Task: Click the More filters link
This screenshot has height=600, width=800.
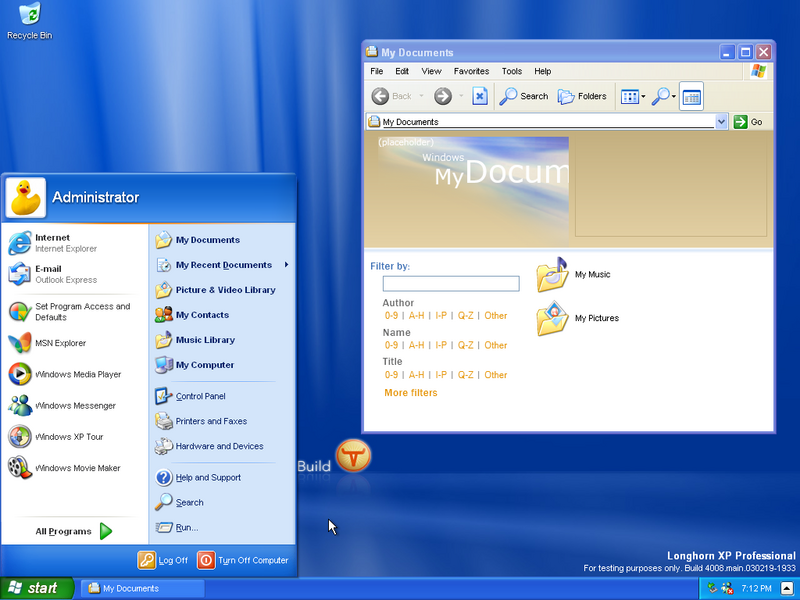Action: 410,393
